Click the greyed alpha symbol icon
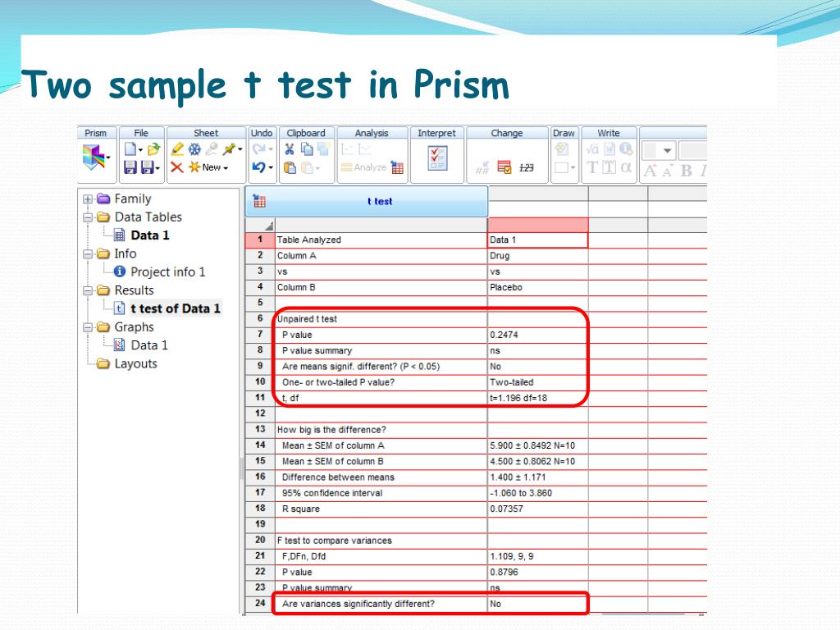The image size is (840, 630). [626, 167]
